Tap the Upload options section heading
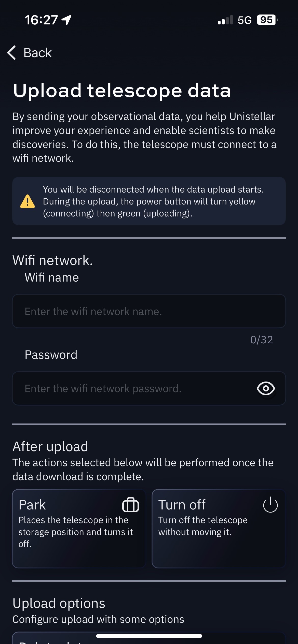This screenshot has height=644, width=298. point(59,603)
